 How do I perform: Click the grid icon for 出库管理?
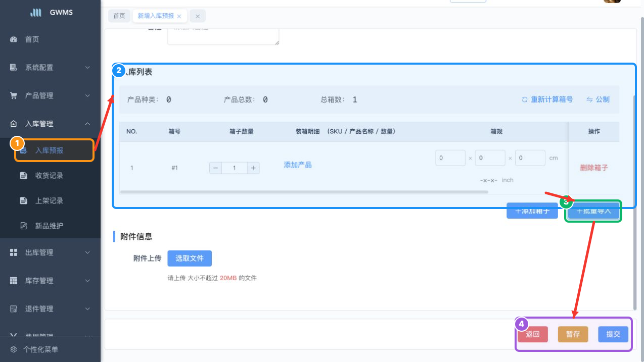coord(14,252)
